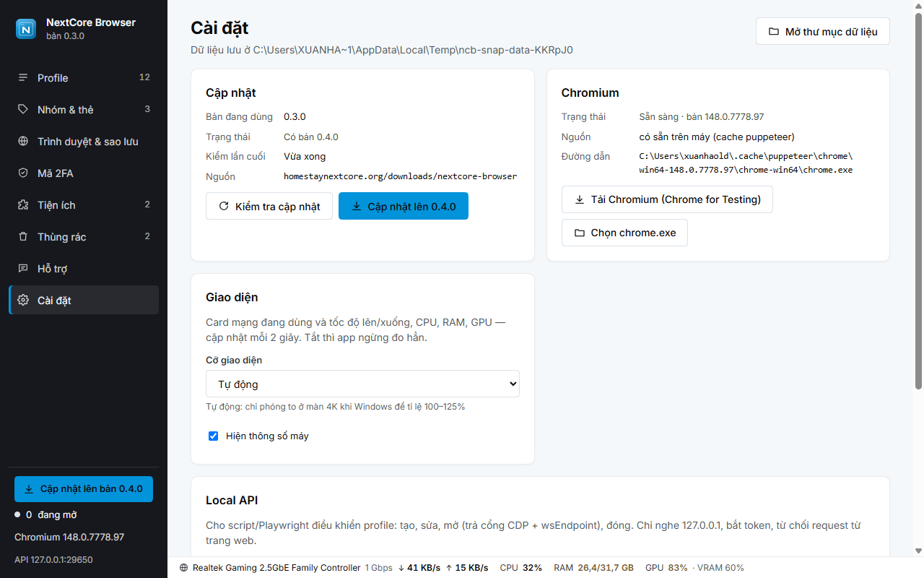
Task: Open the Cỡ giao diện dropdown
Action: (362, 384)
